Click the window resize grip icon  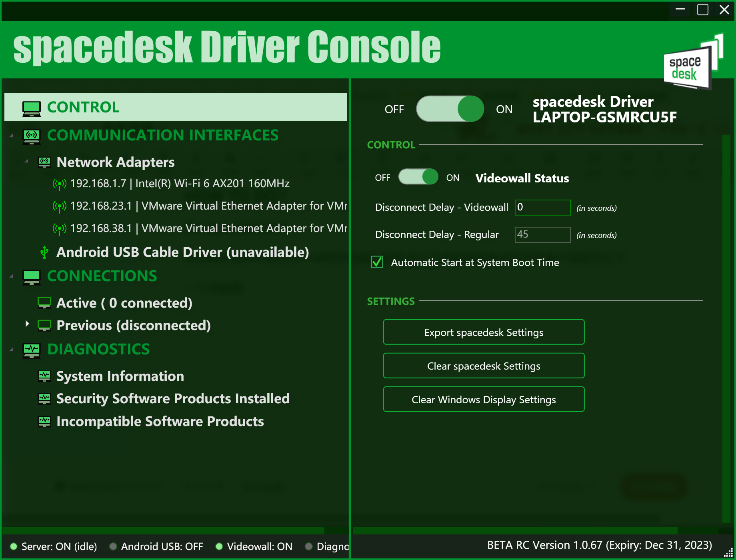[x=728, y=553]
